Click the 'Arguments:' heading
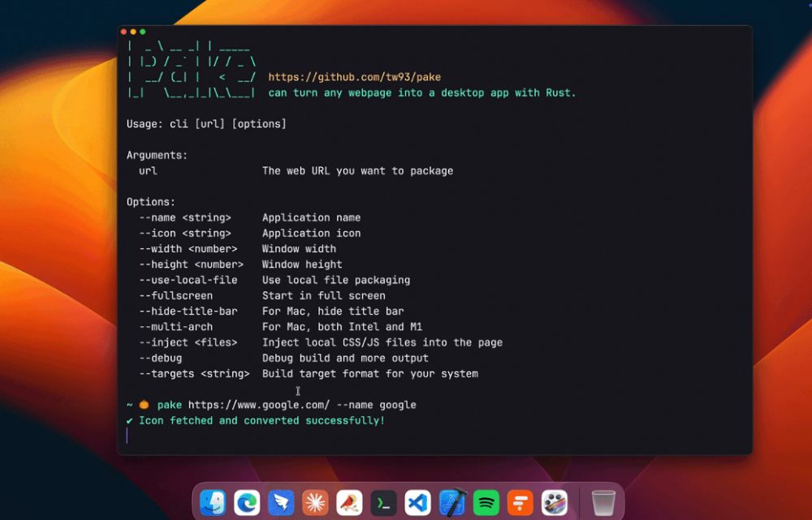The width and height of the screenshot is (812, 520). pos(157,155)
